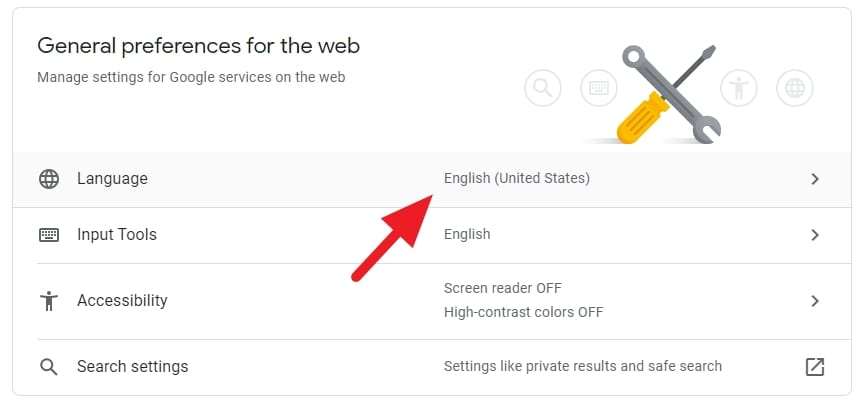
Task: Expand Accessibility row with its chevron
Action: tap(815, 301)
